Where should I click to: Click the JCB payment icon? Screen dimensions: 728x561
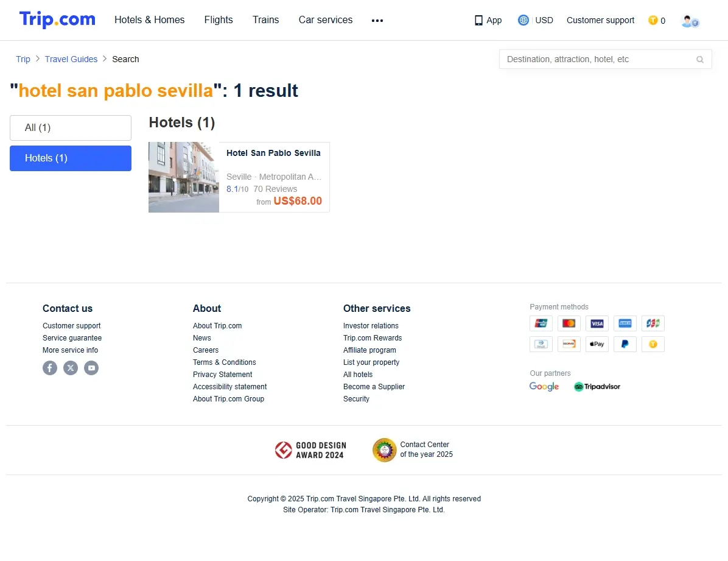(653, 323)
